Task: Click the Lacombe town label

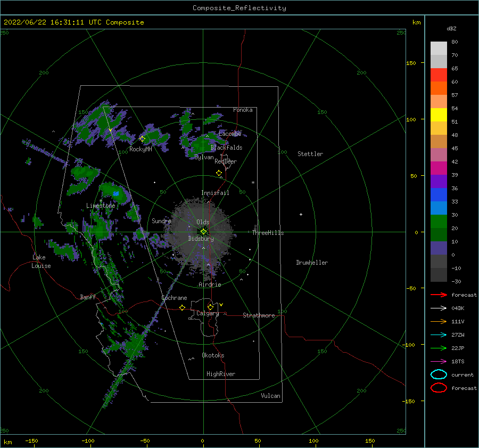Action: point(230,134)
